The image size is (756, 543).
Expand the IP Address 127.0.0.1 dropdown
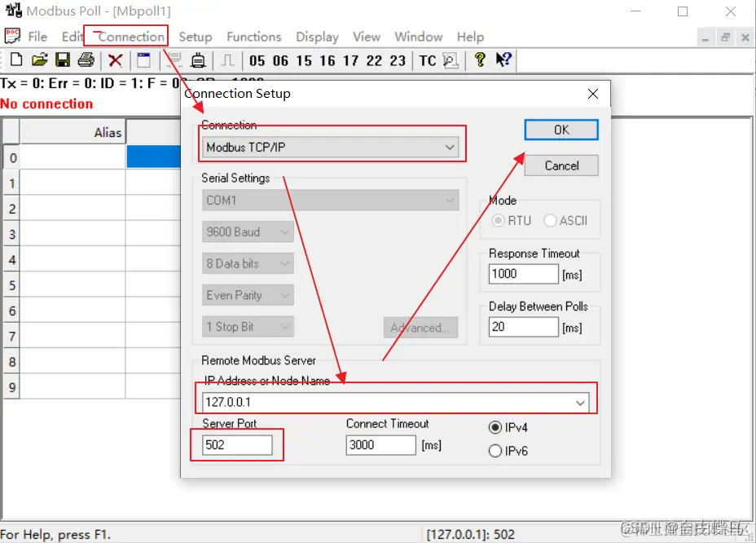click(x=581, y=403)
